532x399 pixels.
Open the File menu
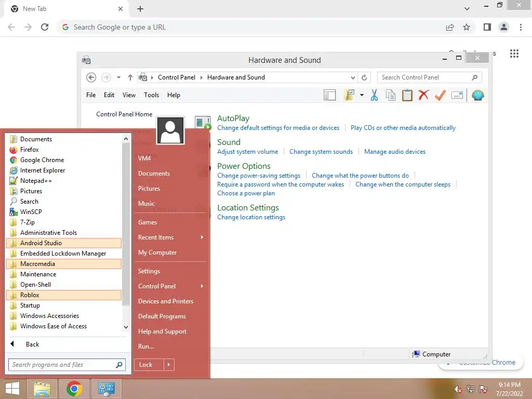click(91, 95)
